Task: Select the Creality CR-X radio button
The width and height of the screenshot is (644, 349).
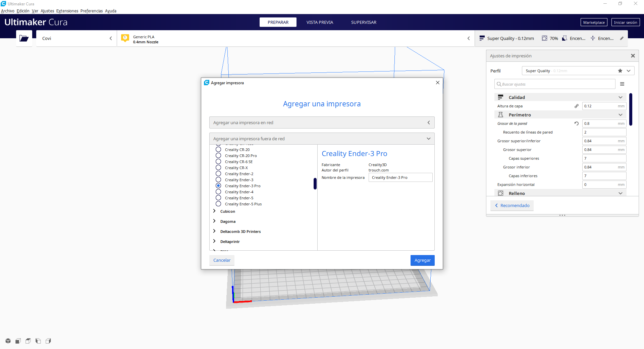Action: tap(218, 167)
